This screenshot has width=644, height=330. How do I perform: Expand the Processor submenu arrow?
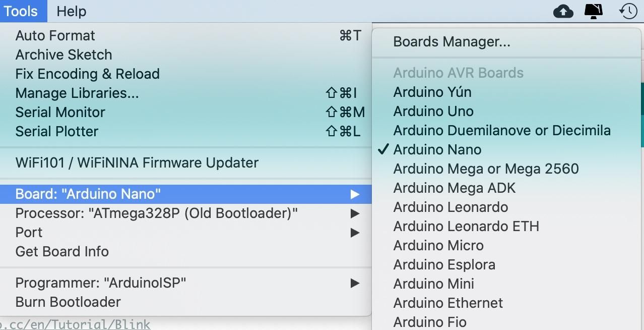pos(355,213)
